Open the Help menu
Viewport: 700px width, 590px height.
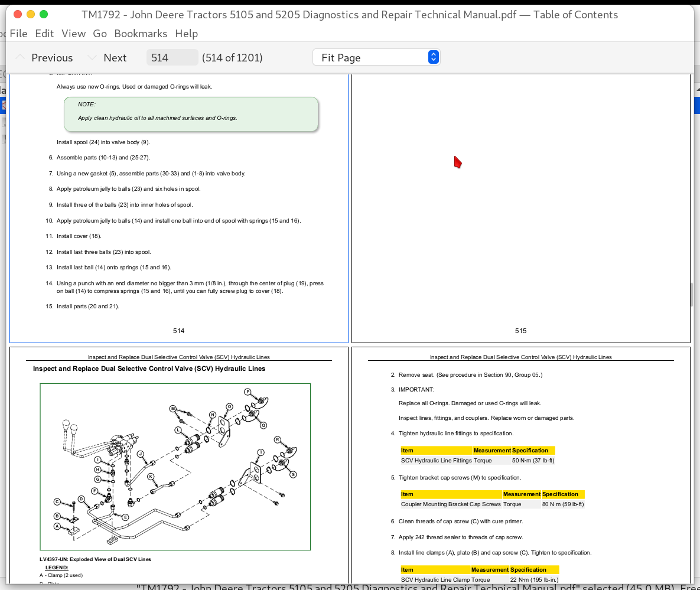click(186, 34)
